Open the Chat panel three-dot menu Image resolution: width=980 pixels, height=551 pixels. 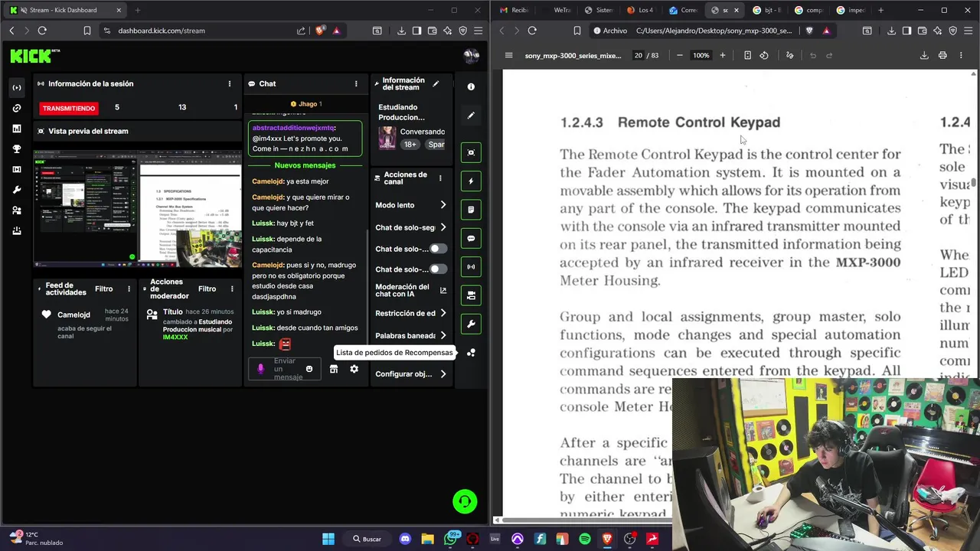[355, 83]
